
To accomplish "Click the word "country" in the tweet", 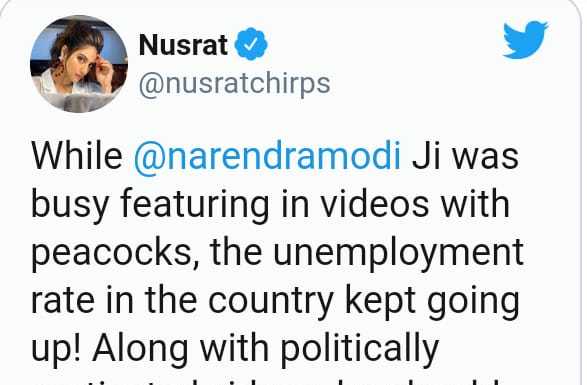I will tap(271, 302).
